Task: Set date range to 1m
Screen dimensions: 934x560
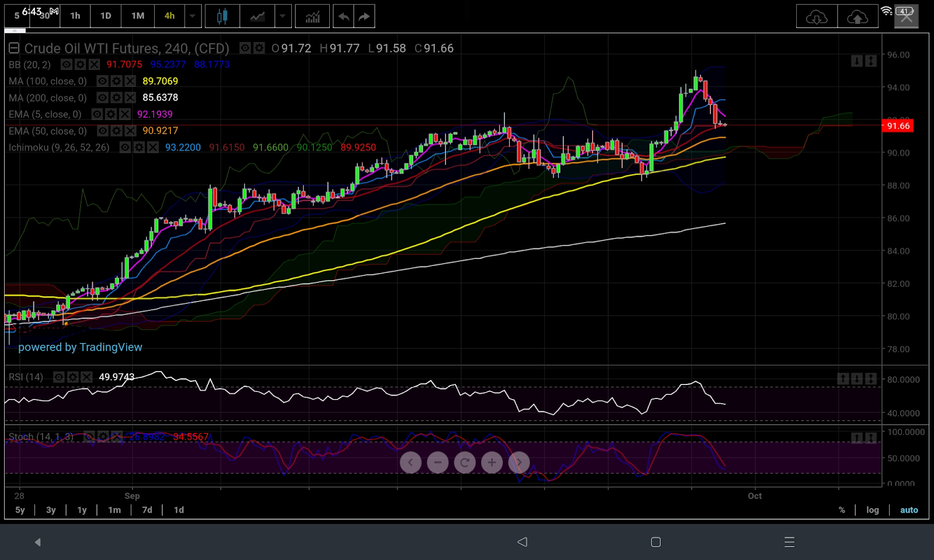Action: pyautogui.click(x=114, y=510)
